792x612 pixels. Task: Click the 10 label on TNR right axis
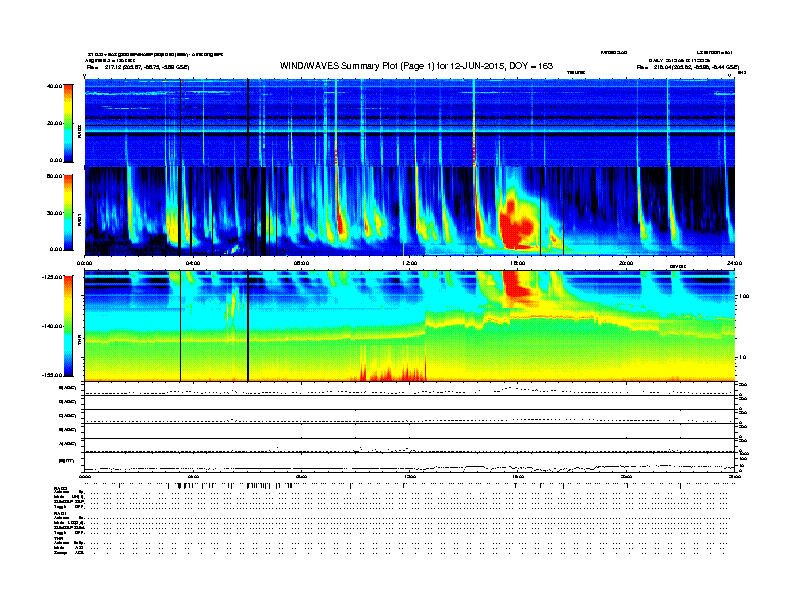(x=742, y=358)
